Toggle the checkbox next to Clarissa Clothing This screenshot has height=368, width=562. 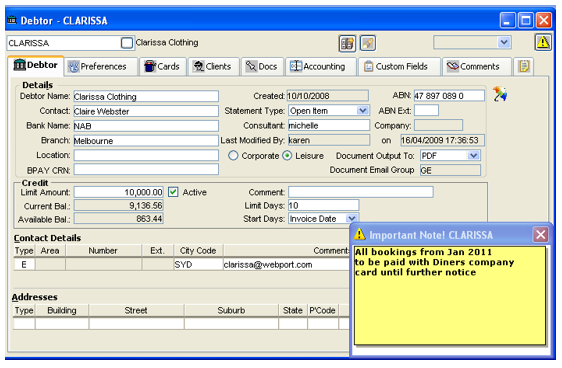127,43
